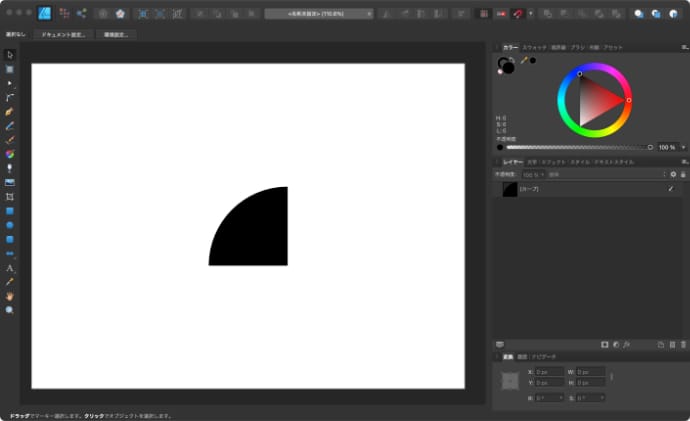The image size is (690, 421).
Task: Click the 環境設定 button
Action: 117,34
